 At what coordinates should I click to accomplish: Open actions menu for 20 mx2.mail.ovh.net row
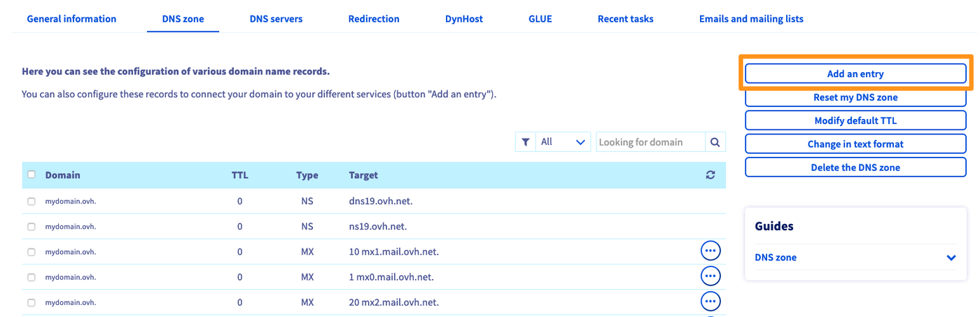(710, 302)
